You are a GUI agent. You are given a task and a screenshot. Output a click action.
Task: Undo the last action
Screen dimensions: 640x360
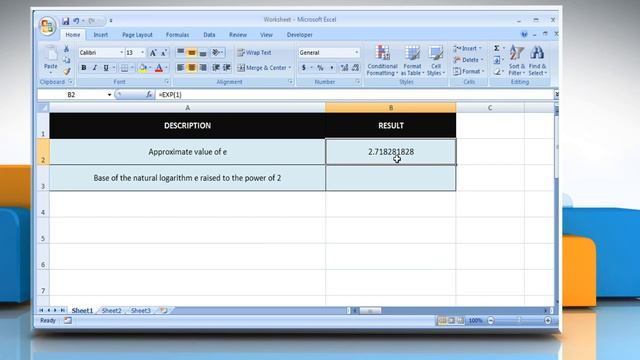(x=76, y=21)
